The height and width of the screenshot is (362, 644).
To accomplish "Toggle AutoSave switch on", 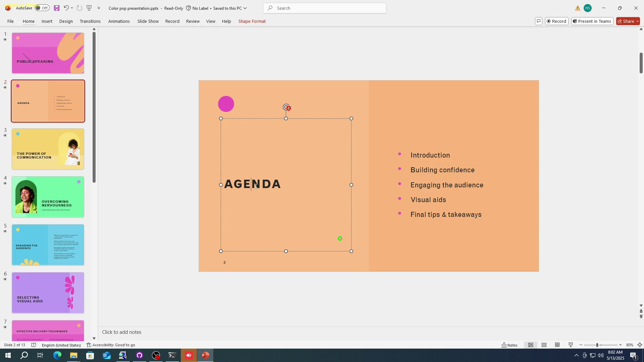I will 42,8.
